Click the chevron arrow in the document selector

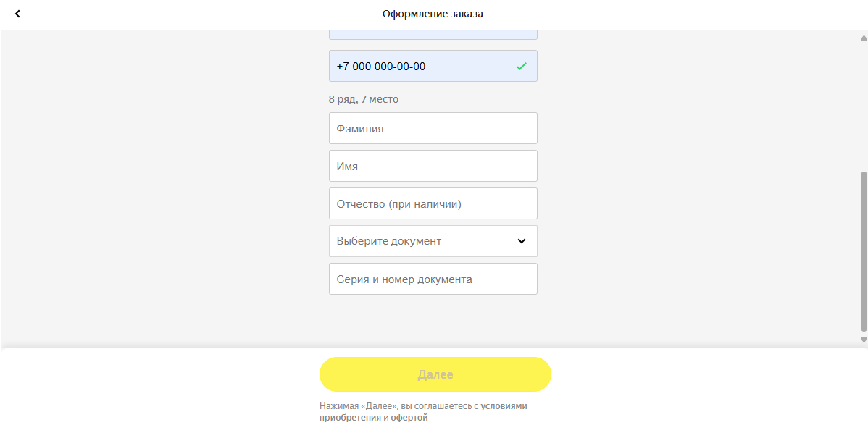[521, 241]
